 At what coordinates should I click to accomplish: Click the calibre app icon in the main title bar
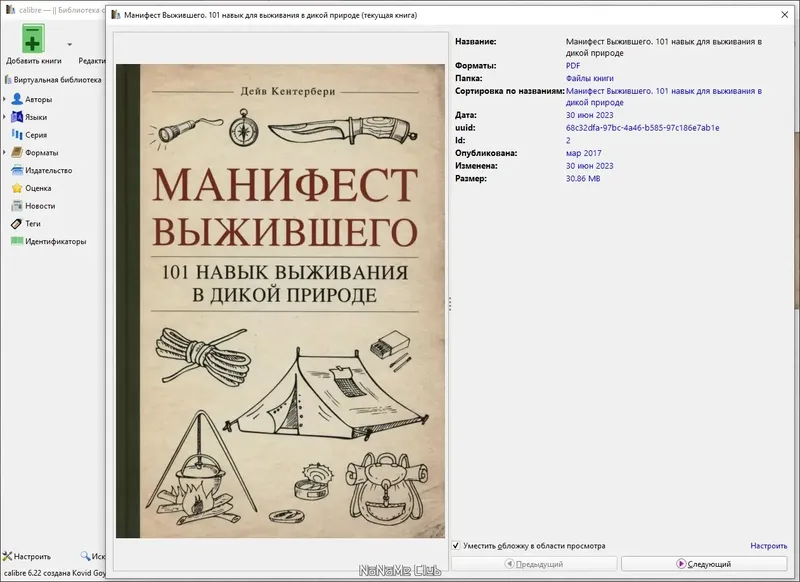point(10,10)
